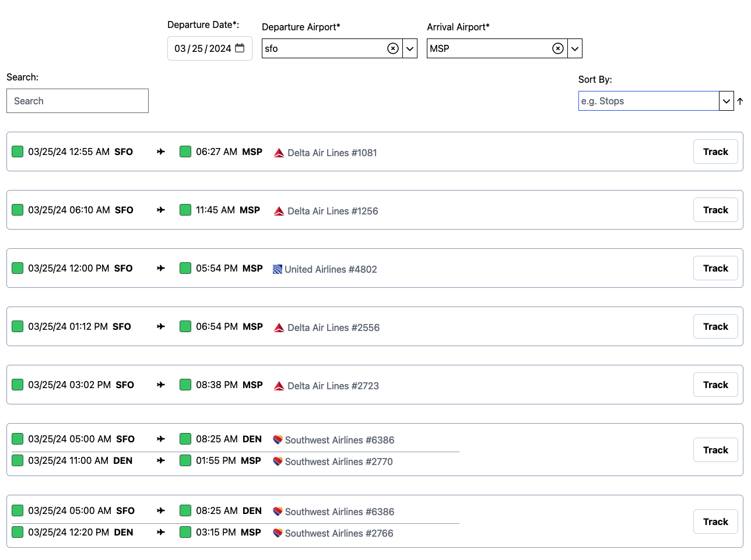Click the Search input field
This screenshot has height=560, width=751.
(x=78, y=101)
